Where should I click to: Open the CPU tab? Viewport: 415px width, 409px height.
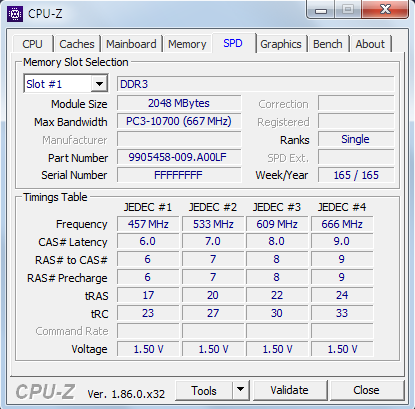(x=32, y=44)
